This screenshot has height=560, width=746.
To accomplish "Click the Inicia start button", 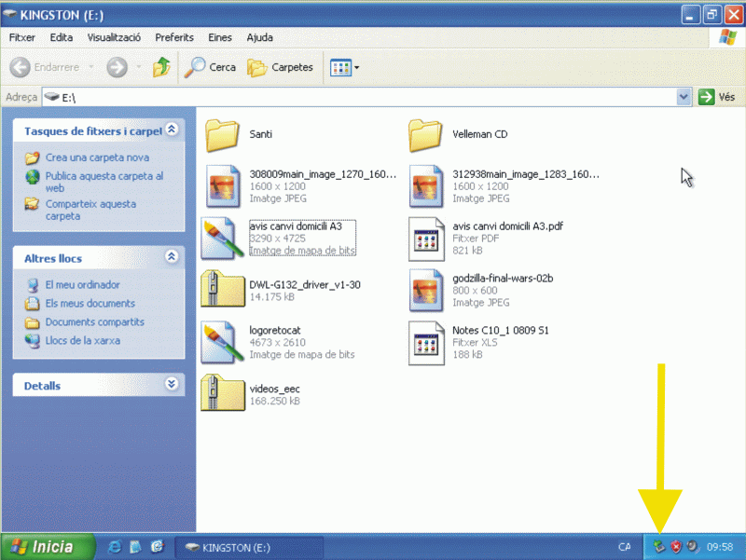I will pos(48,547).
